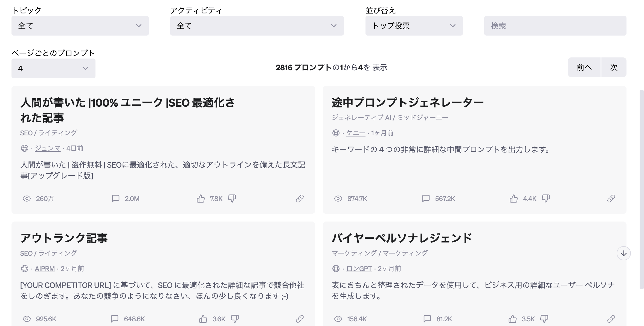Click the 前へ previous page button
The width and height of the screenshot is (644, 326).
(584, 67)
